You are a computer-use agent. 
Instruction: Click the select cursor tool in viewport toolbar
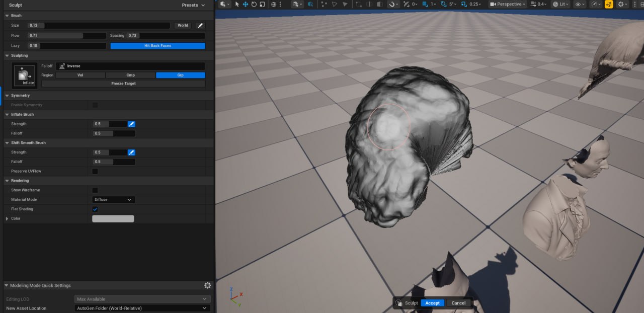click(237, 4)
